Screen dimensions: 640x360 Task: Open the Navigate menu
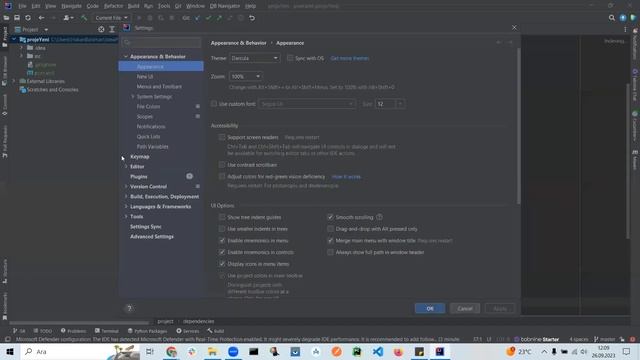pyautogui.click(x=71, y=6)
